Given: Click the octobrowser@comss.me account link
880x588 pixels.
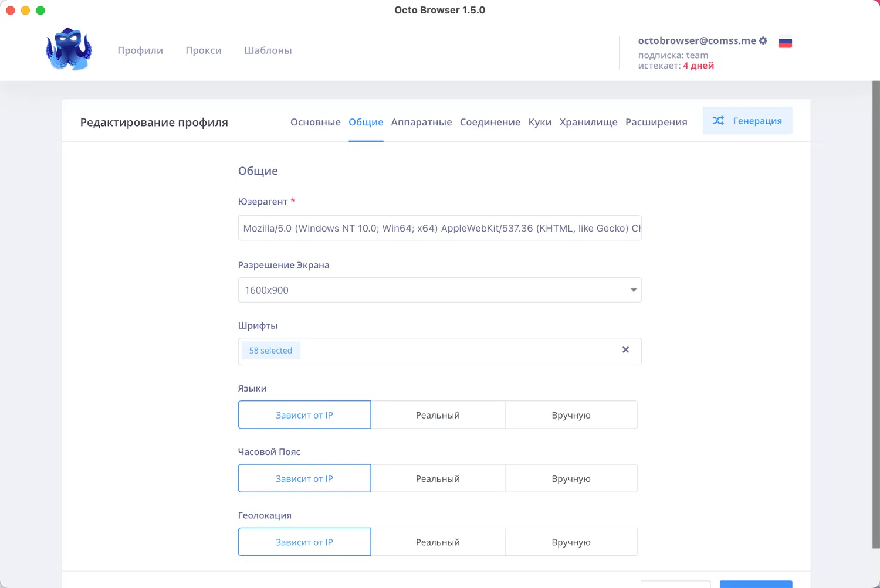Looking at the screenshot, I should click(696, 40).
